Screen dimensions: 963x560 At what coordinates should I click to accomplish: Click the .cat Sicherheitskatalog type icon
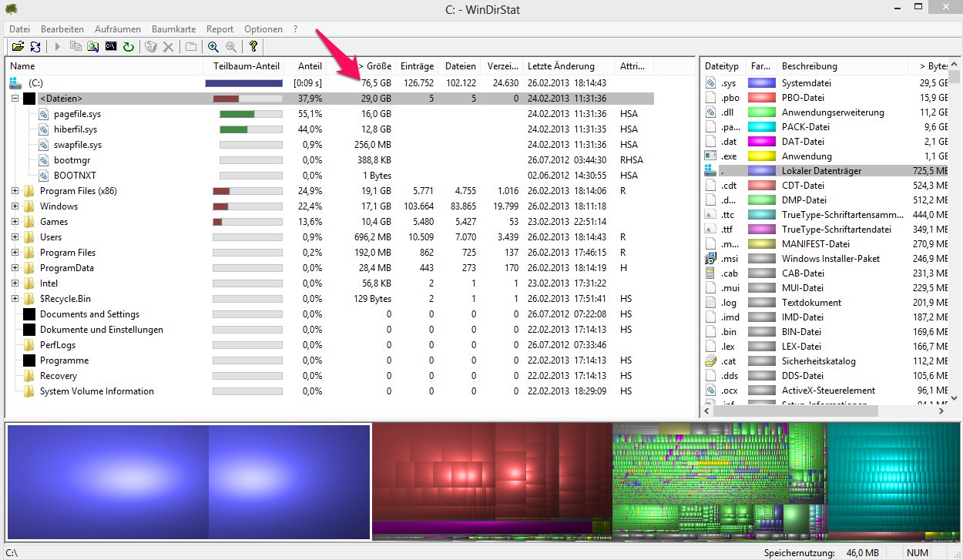(x=711, y=361)
